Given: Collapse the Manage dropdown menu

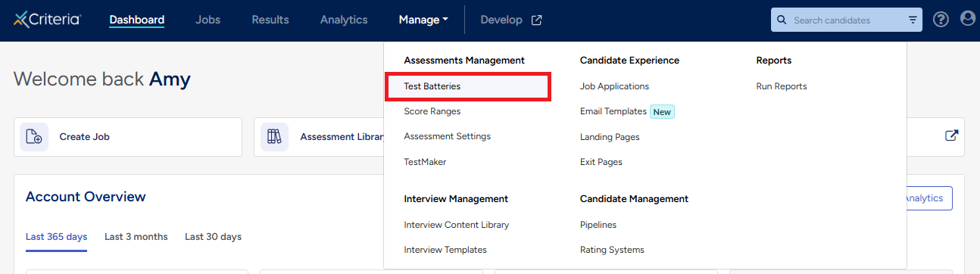Looking at the screenshot, I should [423, 20].
